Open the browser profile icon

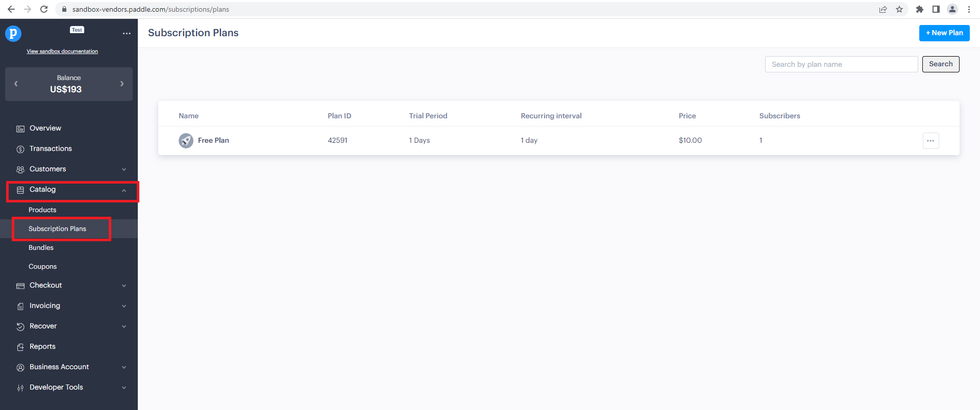952,9
